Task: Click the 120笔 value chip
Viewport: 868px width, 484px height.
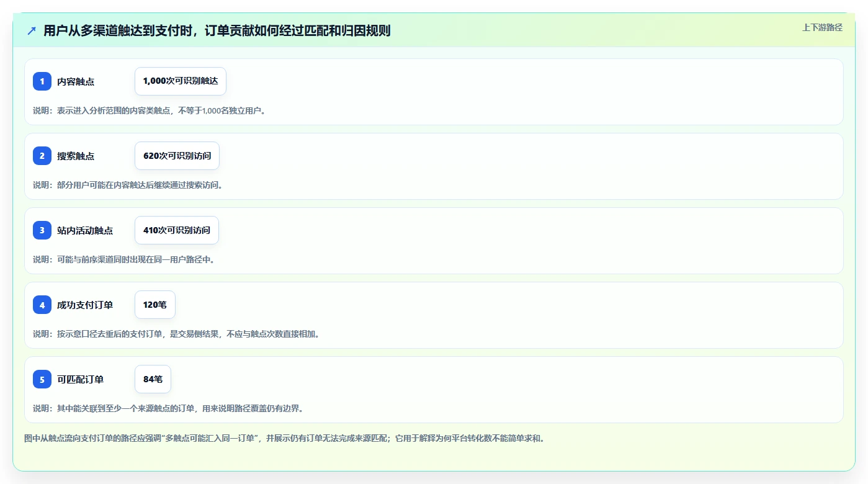Action: click(155, 305)
